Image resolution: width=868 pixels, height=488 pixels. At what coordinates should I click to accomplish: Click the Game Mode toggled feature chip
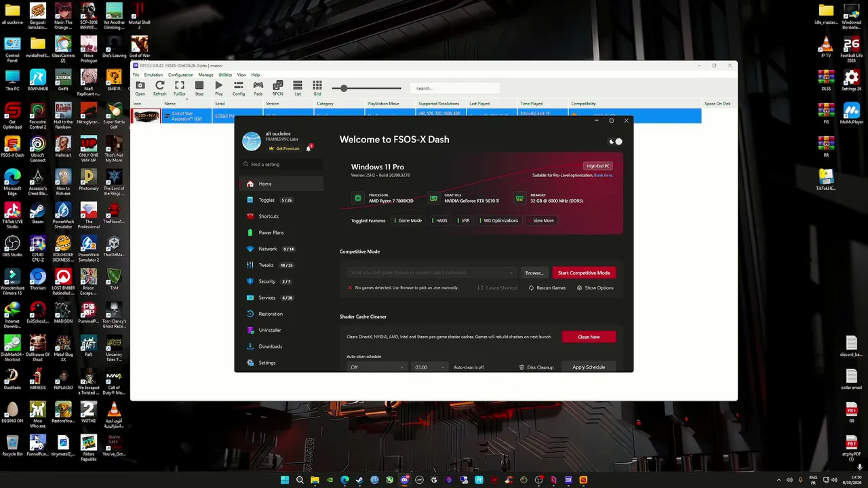[x=410, y=220]
